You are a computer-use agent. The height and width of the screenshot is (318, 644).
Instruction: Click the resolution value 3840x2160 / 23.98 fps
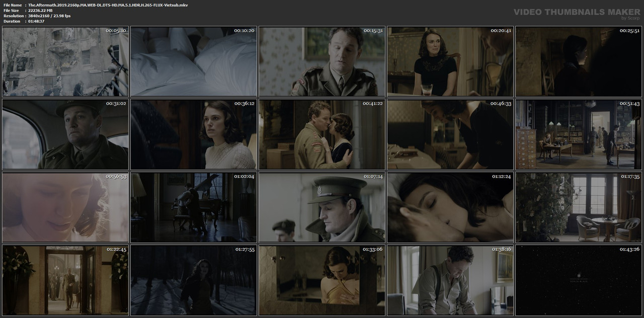click(x=50, y=16)
